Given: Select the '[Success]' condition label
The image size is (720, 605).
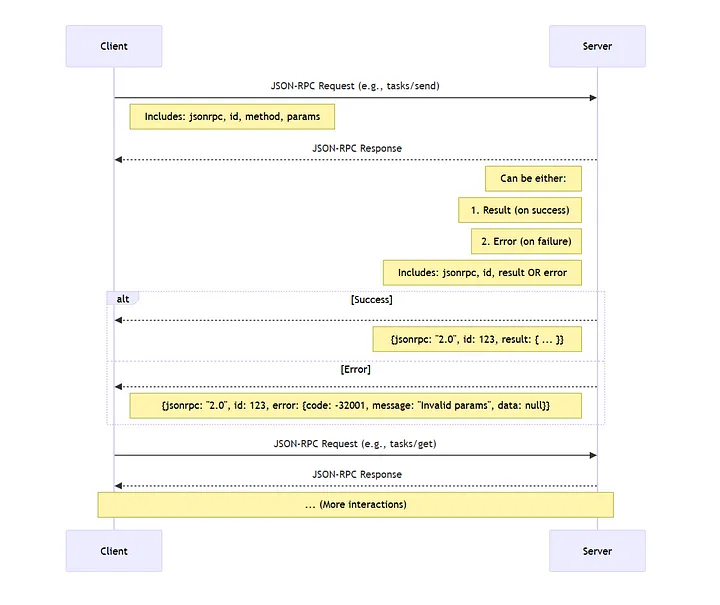Looking at the screenshot, I should coord(371,300).
